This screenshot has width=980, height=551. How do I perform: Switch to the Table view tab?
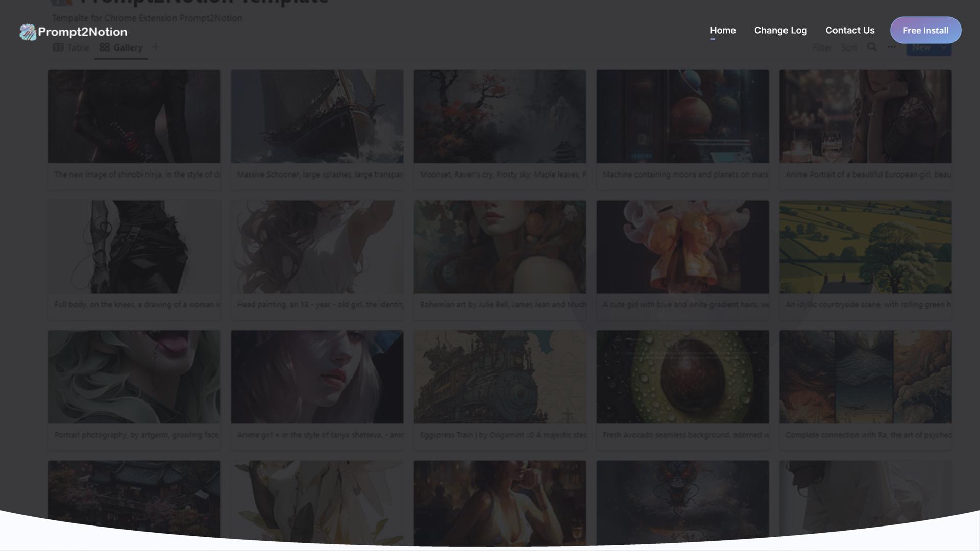click(x=71, y=47)
